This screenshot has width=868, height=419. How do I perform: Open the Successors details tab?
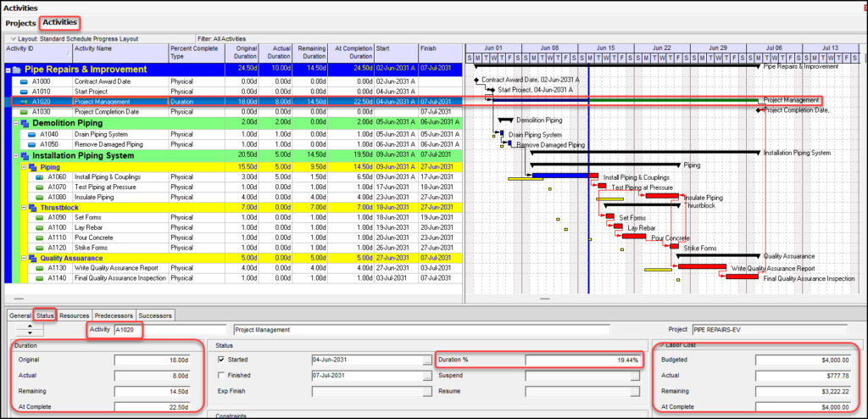pos(156,316)
